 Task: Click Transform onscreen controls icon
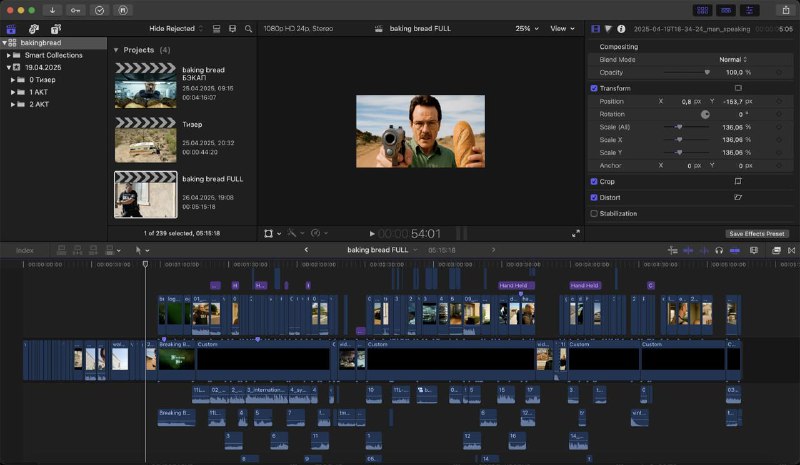tap(738, 88)
